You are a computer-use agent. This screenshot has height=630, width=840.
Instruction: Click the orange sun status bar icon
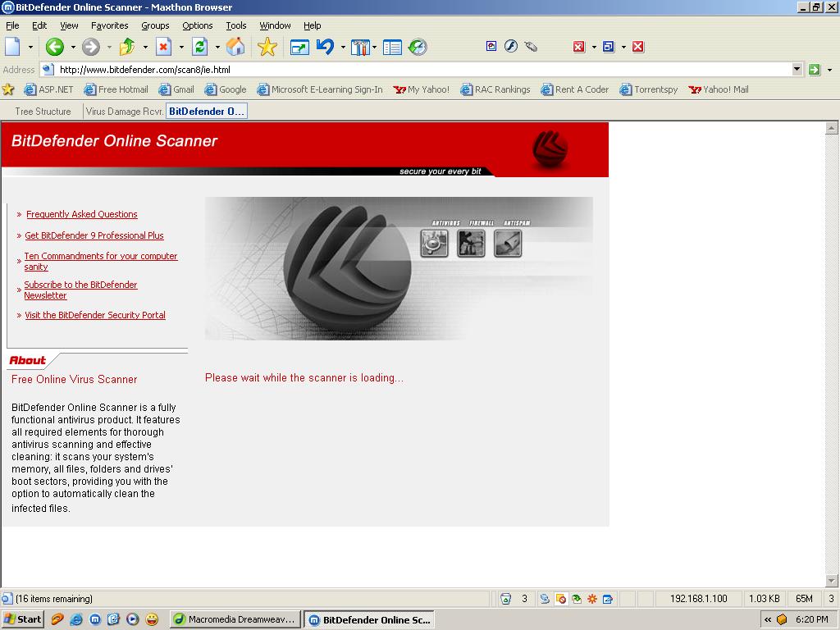(x=592, y=599)
